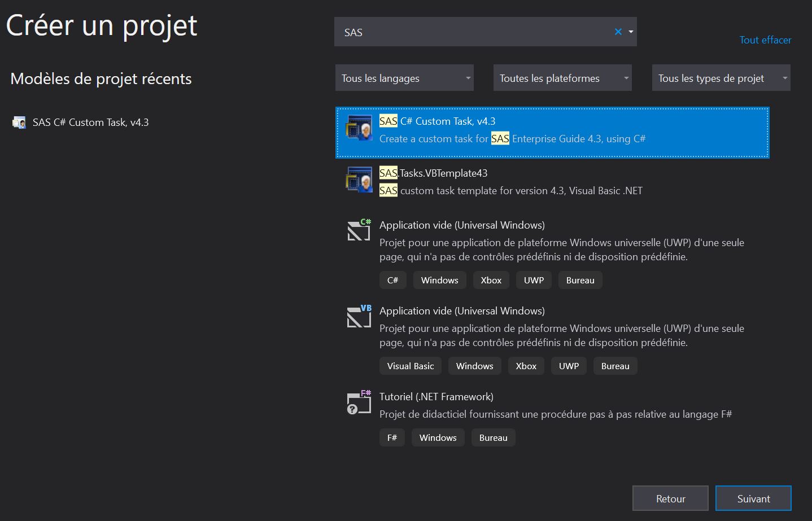Screen dimensions: 812x521
Task: Click the F# Tutoriel template icon
Action: [359, 402]
